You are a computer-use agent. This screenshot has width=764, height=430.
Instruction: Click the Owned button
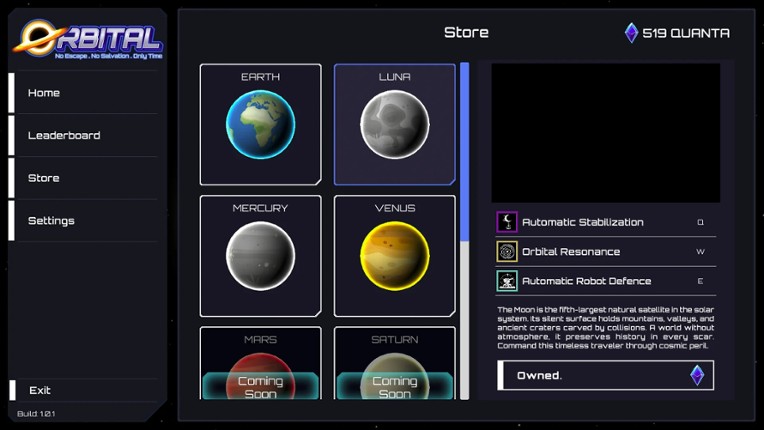[x=605, y=375]
